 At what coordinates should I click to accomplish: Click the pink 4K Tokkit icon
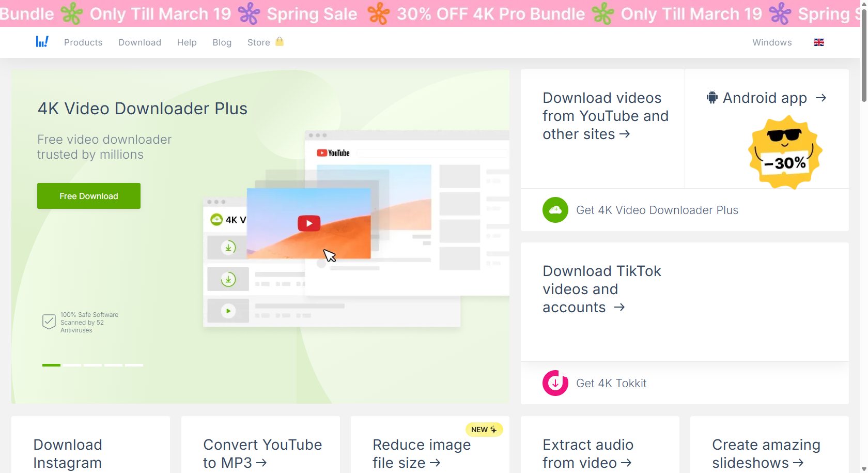click(x=555, y=383)
